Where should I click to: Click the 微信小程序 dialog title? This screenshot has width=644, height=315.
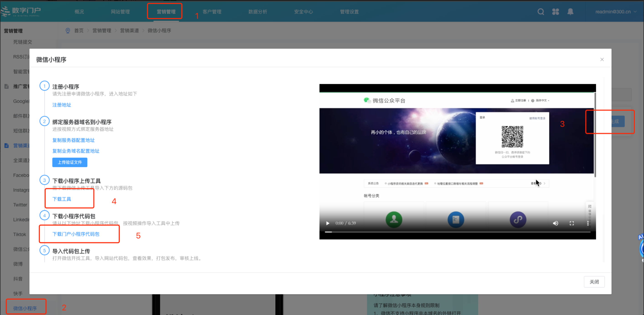click(51, 60)
